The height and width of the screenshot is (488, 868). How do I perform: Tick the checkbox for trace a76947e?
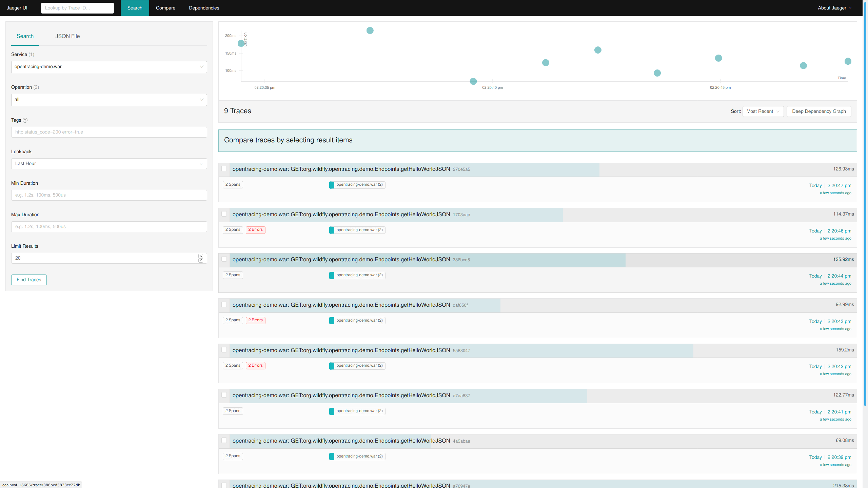(x=224, y=485)
